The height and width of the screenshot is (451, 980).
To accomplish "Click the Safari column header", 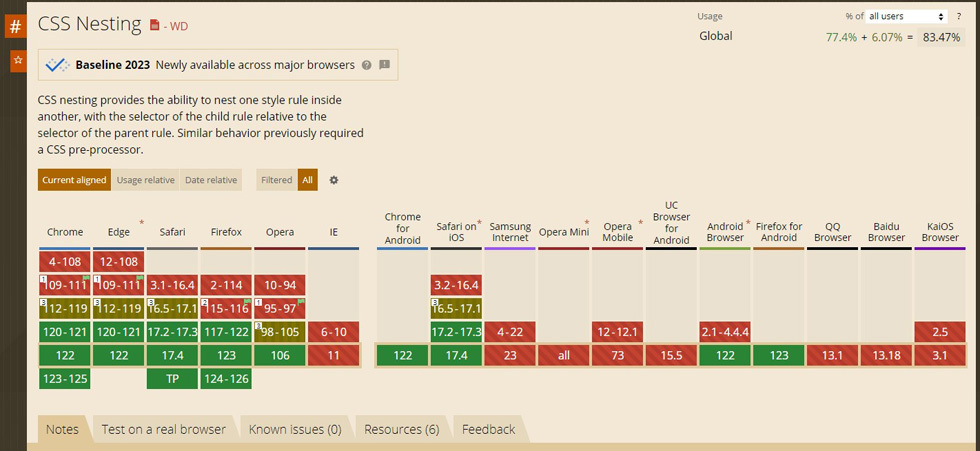I will (172, 232).
